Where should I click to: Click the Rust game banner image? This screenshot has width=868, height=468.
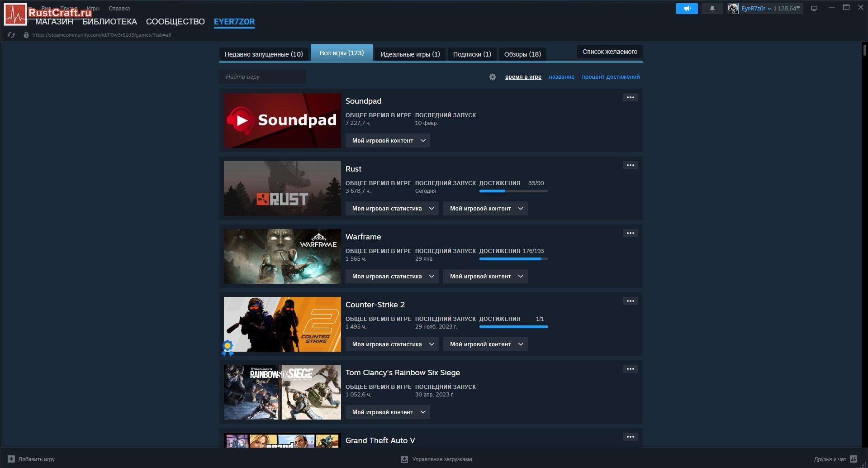pos(282,188)
